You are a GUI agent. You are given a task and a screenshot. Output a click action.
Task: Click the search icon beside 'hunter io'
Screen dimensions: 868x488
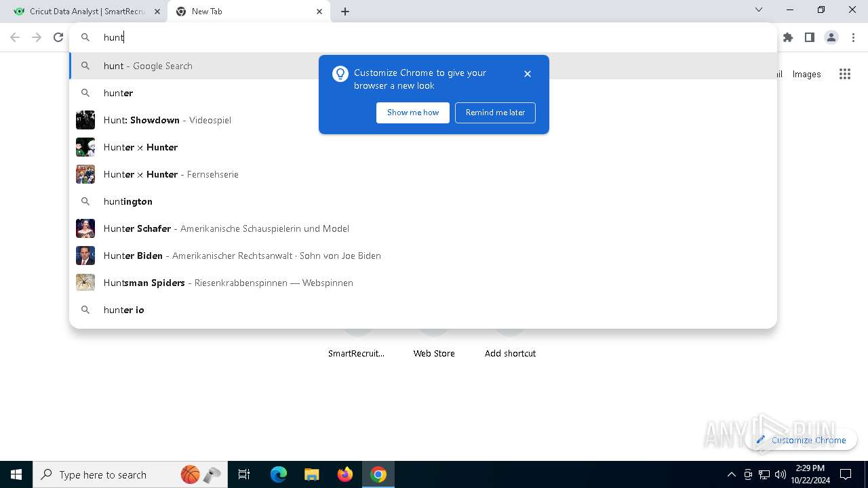coord(85,310)
